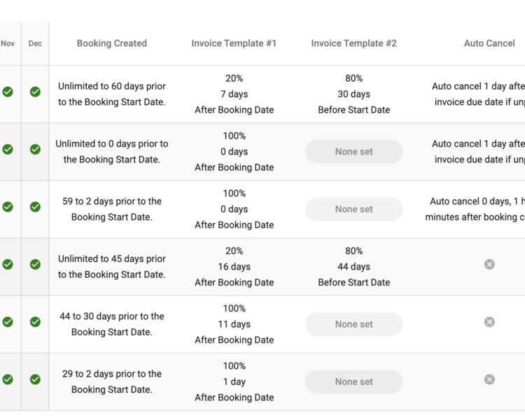Screen dimensions: 525x420
Task: Click the Booking Created column header
Action: point(112,43)
